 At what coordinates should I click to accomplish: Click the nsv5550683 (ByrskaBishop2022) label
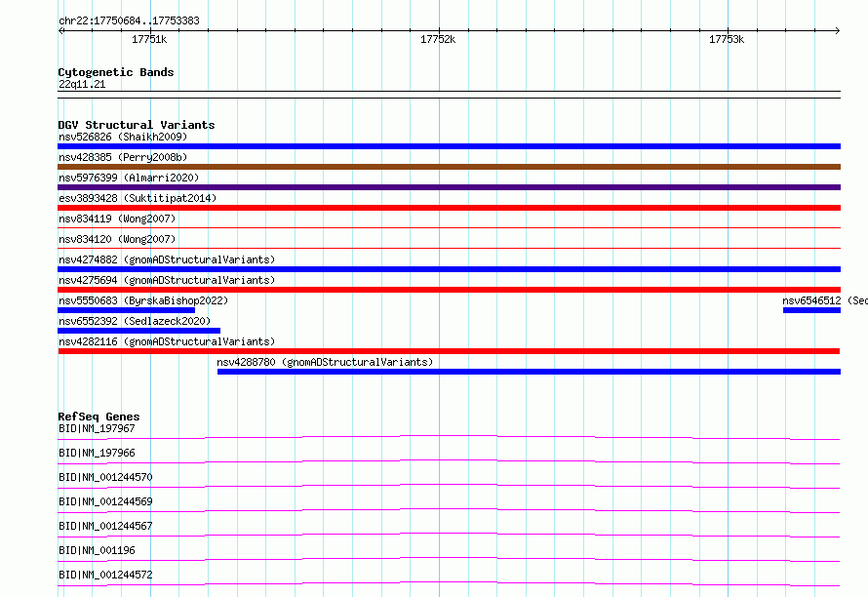[x=143, y=300]
